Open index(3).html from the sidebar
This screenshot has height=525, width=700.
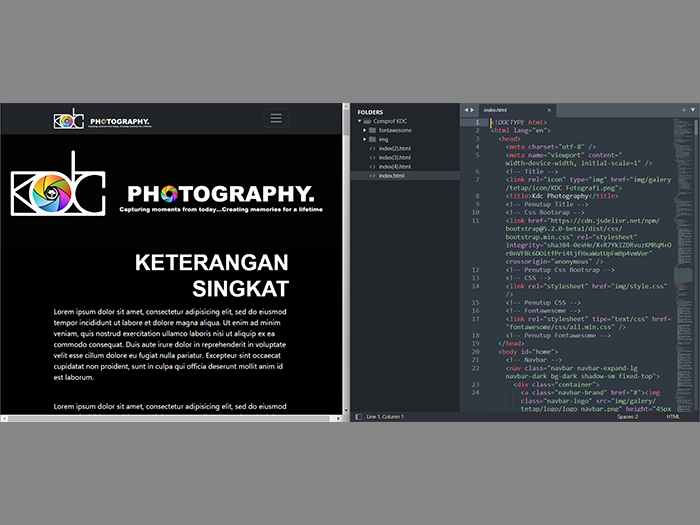click(x=394, y=157)
